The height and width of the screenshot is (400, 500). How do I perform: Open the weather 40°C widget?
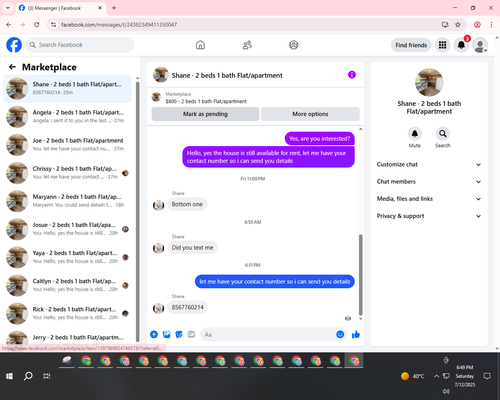[413, 376]
